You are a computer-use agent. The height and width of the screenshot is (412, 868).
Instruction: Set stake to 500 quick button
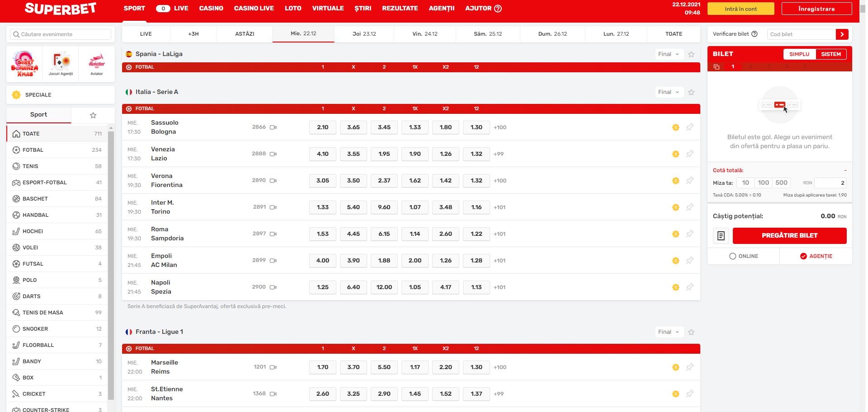click(x=781, y=183)
